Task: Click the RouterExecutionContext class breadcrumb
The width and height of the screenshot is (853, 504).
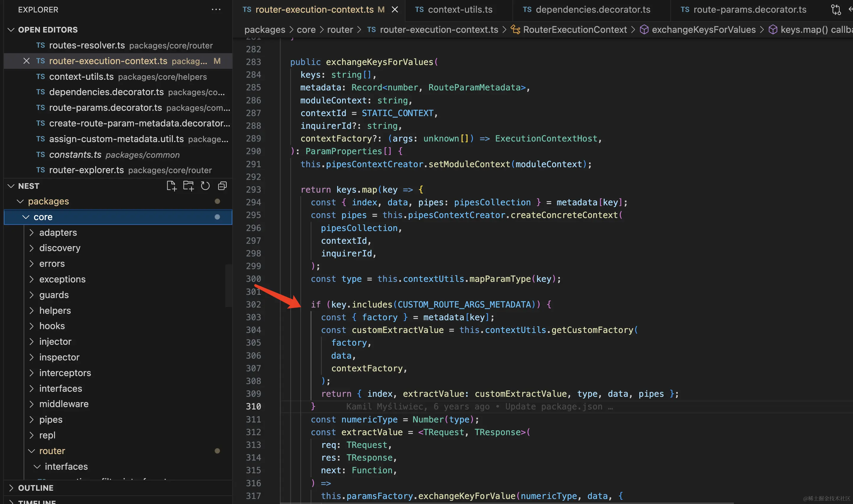Action: [x=575, y=30]
